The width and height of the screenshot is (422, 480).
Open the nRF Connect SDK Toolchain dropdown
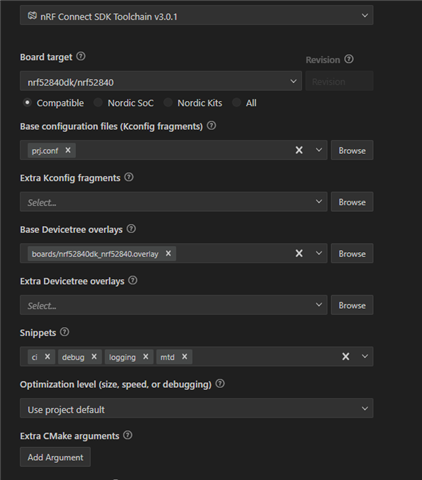click(196, 15)
